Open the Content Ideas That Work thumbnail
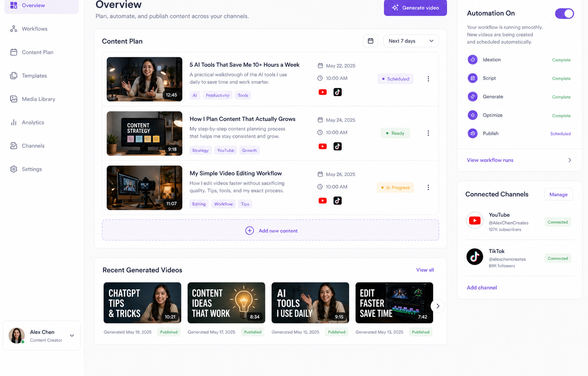Viewport: 588px width, 376px height. point(226,303)
